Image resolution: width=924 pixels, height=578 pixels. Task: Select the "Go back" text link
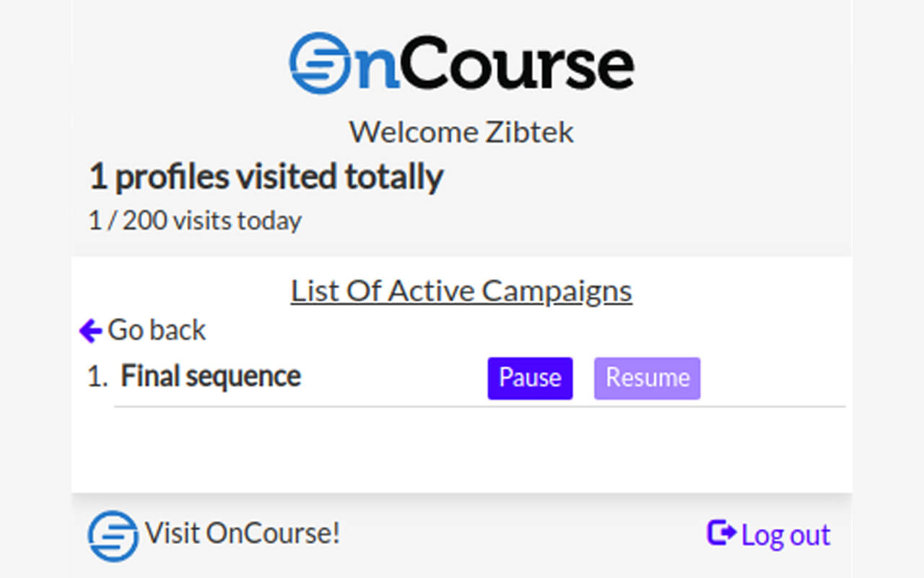[157, 330]
